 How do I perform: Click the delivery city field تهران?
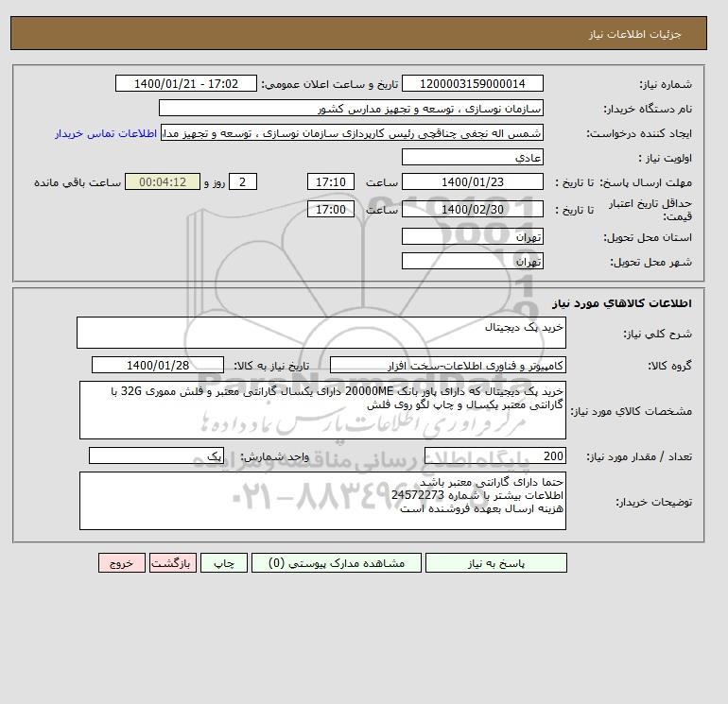click(x=472, y=261)
